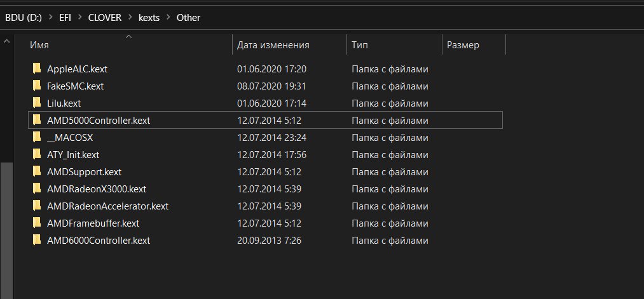Image resolution: width=644 pixels, height=299 pixels.
Task: Select the __MACOSX folder icon
Action: coord(37,137)
